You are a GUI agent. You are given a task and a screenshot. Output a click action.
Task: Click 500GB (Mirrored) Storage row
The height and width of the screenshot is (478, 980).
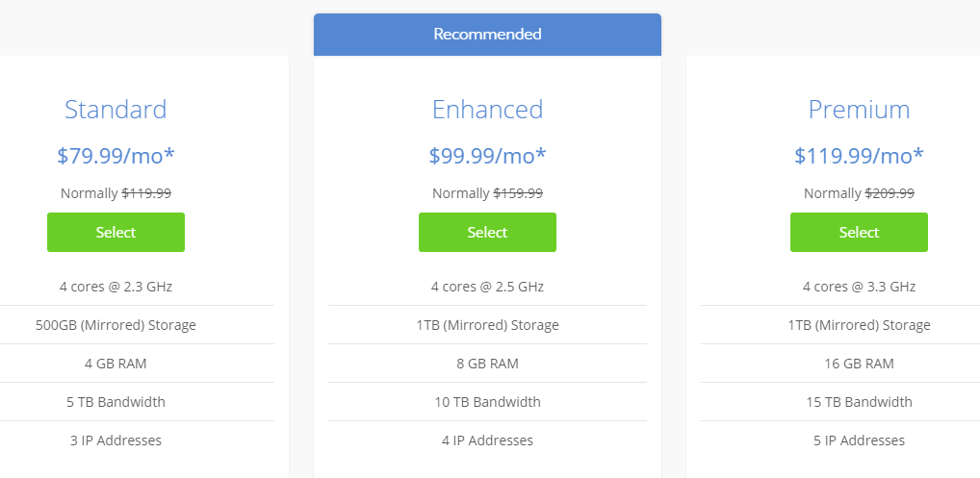(116, 325)
